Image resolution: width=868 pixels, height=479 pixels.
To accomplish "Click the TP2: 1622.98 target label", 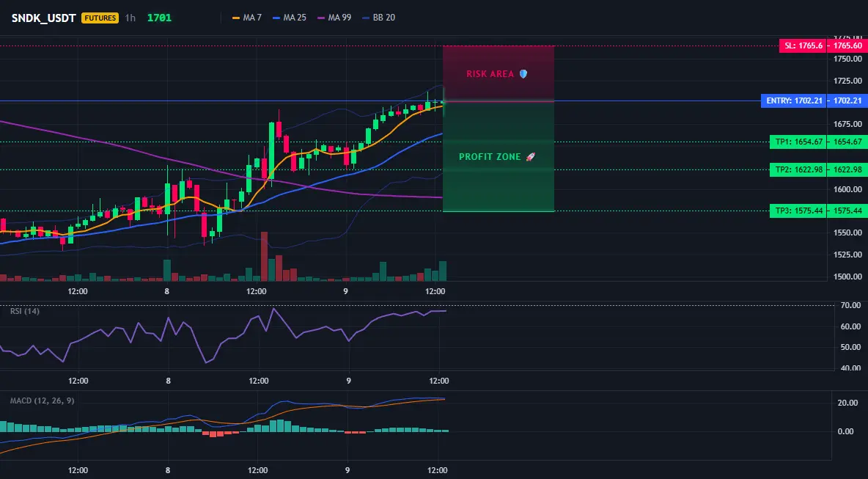I will pyautogui.click(x=799, y=169).
